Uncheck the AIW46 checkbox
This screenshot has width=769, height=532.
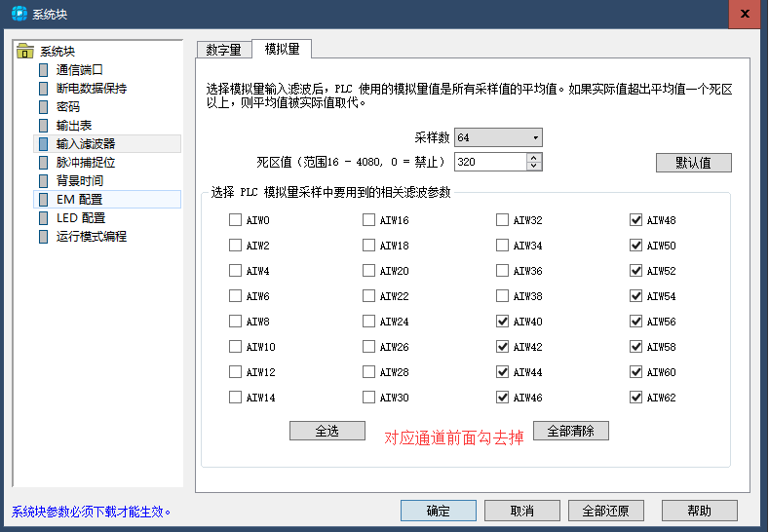(x=502, y=398)
